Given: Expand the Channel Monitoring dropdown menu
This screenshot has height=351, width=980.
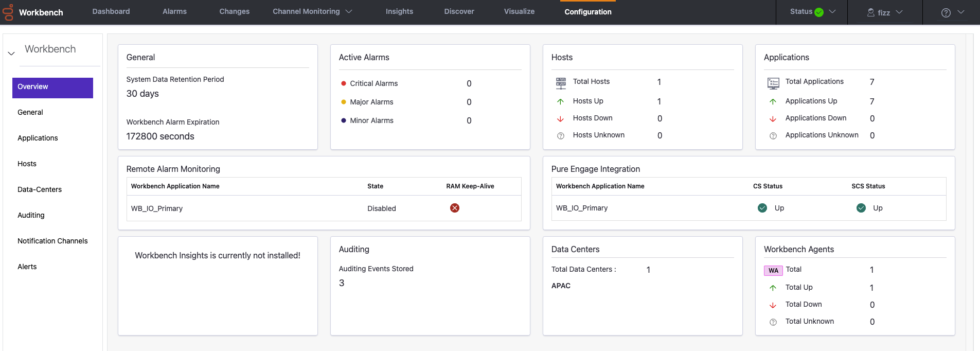Looking at the screenshot, I should (312, 11).
